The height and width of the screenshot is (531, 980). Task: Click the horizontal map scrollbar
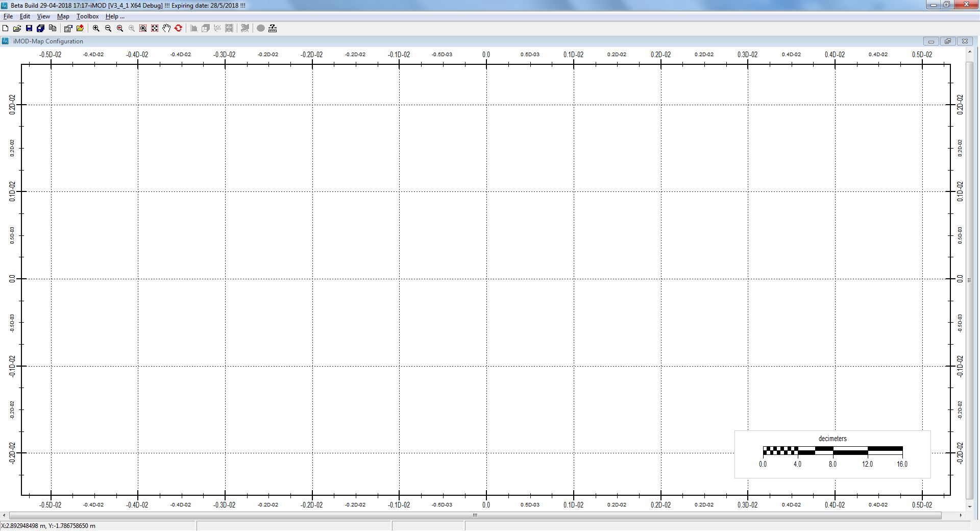point(475,516)
